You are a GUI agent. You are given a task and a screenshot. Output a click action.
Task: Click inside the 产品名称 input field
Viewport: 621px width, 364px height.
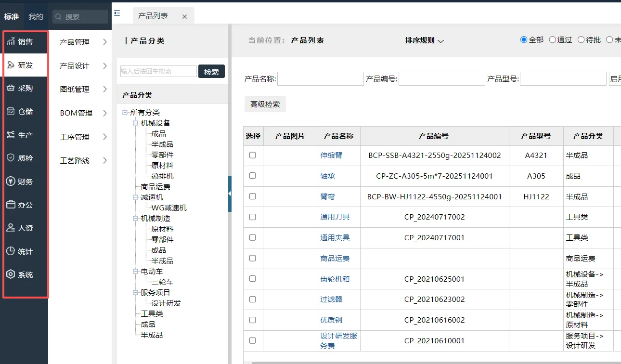(320, 78)
